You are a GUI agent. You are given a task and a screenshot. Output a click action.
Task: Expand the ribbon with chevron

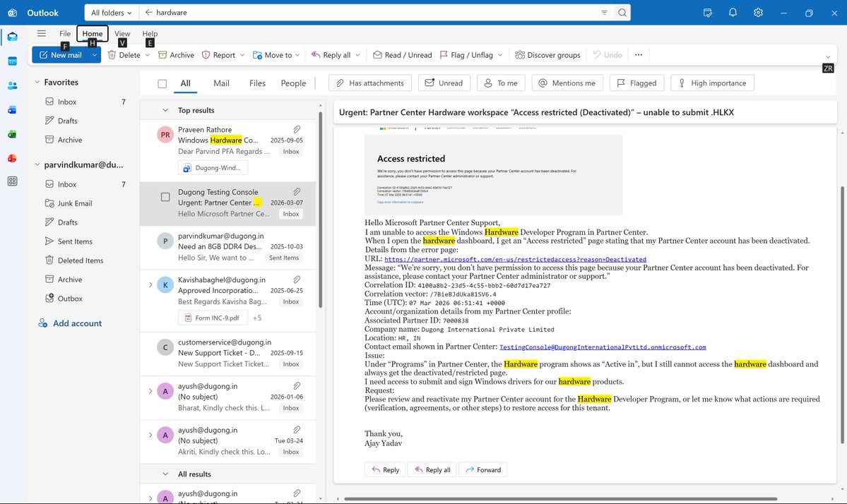click(x=828, y=56)
